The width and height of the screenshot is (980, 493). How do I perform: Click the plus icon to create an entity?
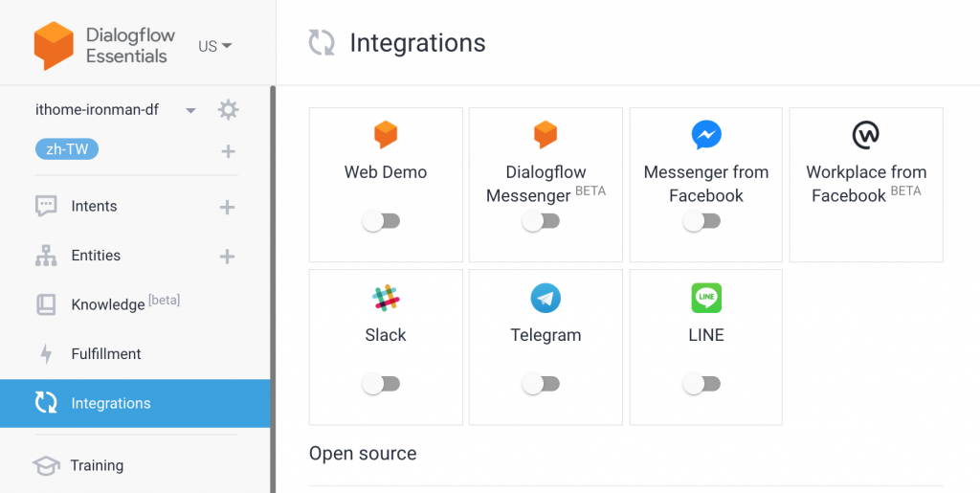tap(228, 257)
